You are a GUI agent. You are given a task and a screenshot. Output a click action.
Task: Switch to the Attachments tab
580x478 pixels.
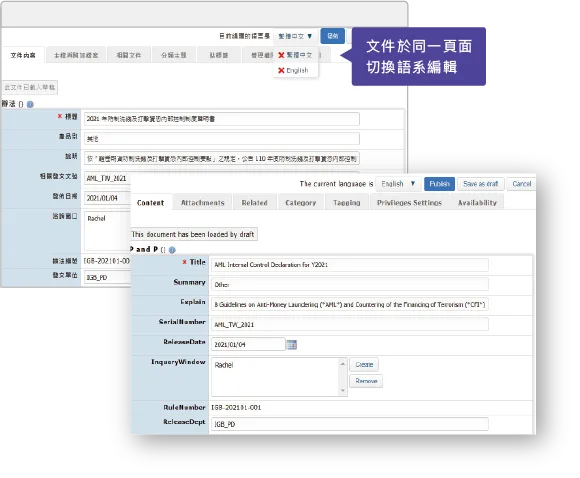203,202
